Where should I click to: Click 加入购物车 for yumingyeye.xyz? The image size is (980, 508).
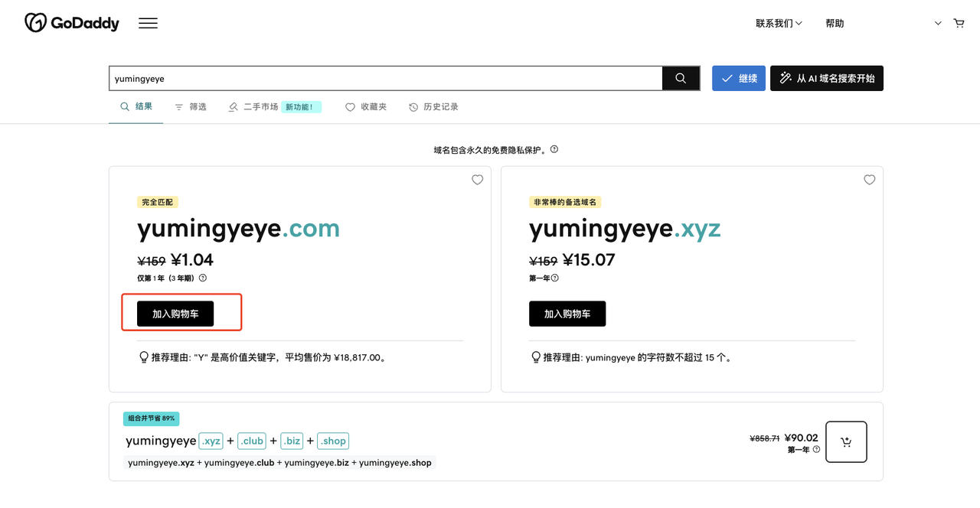click(567, 313)
